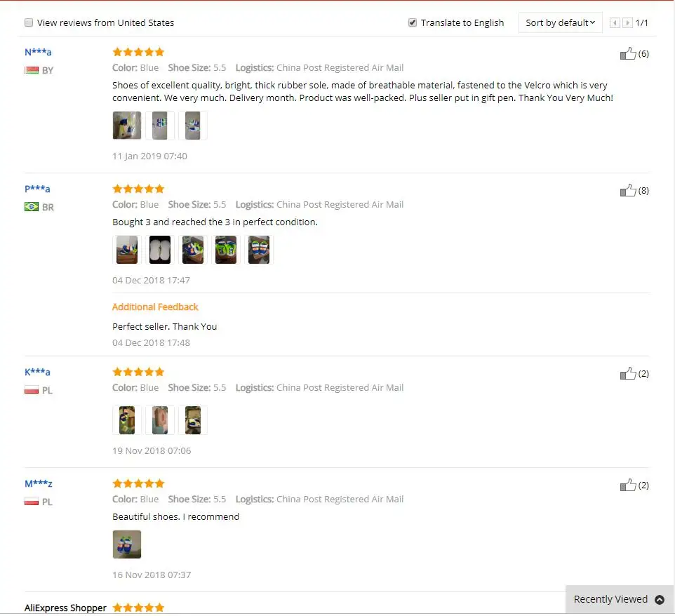
Task: Like N***a's review with thumbs-up icon
Action: [628, 53]
